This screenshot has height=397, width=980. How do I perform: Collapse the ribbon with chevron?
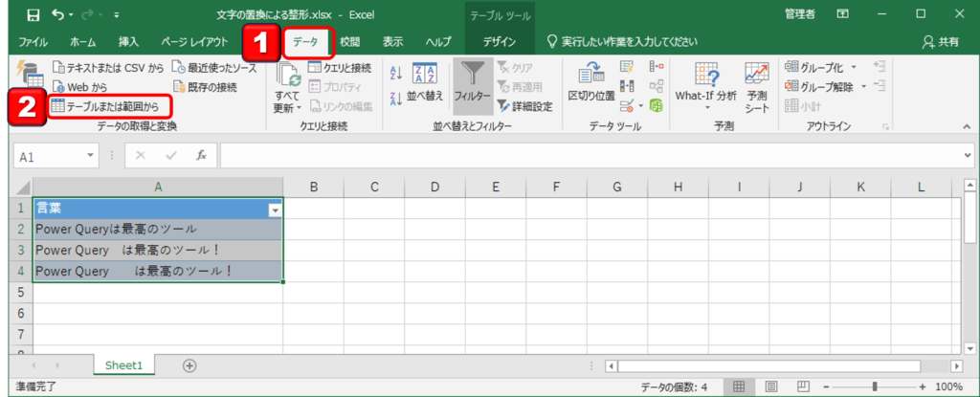967,127
